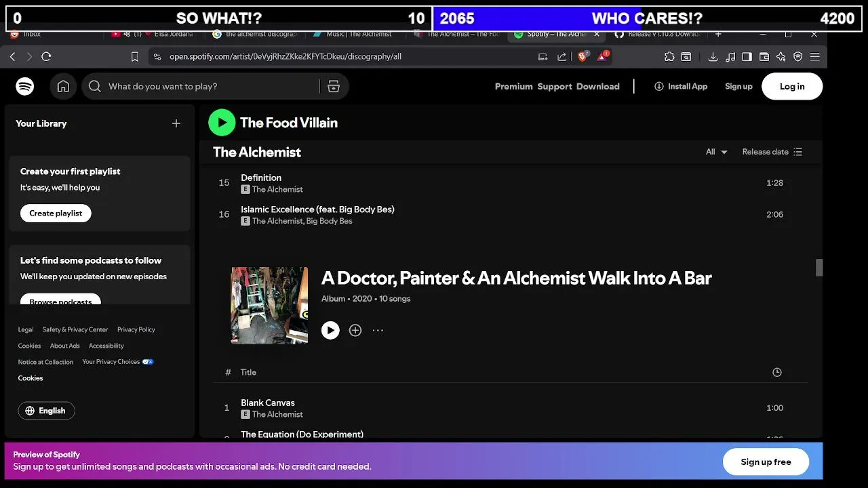Open the album cover thumbnail
This screenshot has width=868, height=488.
(x=269, y=305)
